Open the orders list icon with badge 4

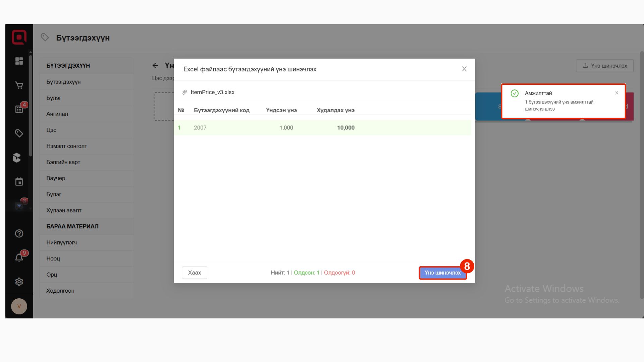coord(19,109)
